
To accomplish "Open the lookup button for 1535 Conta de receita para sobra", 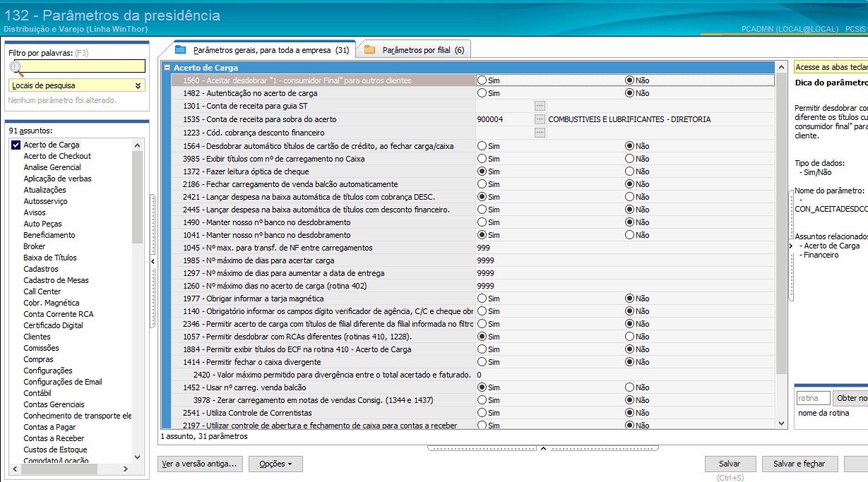I will point(540,119).
